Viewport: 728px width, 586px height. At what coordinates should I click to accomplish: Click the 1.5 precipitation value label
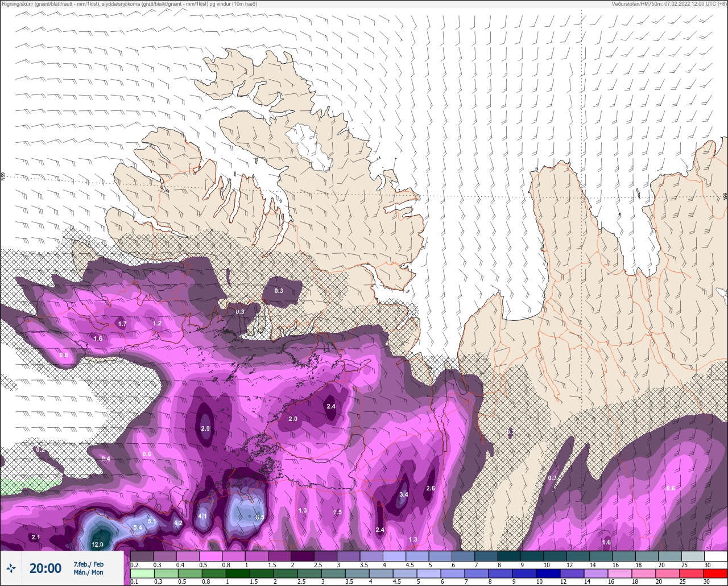[x=337, y=512]
